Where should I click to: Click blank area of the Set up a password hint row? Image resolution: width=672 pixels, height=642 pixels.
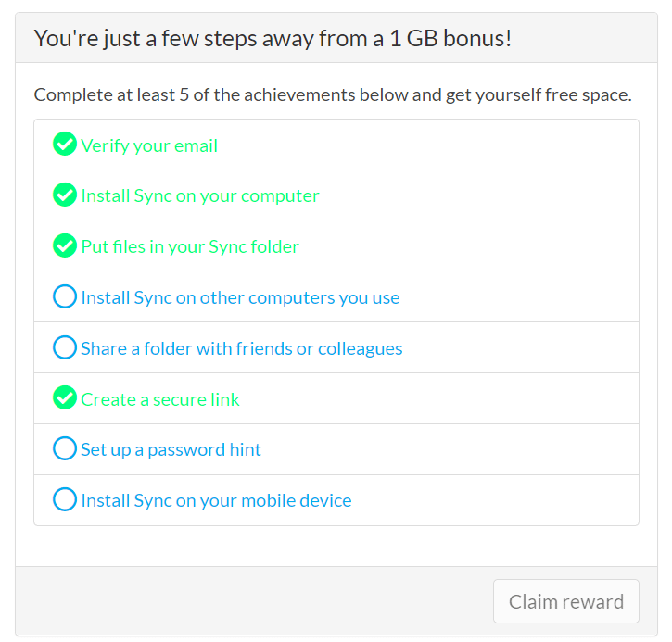click(450, 449)
